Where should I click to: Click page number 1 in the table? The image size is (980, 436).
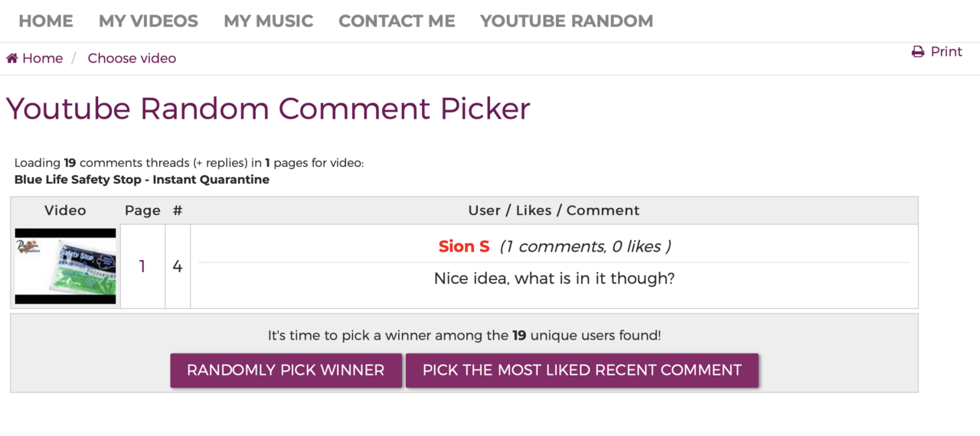142,266
